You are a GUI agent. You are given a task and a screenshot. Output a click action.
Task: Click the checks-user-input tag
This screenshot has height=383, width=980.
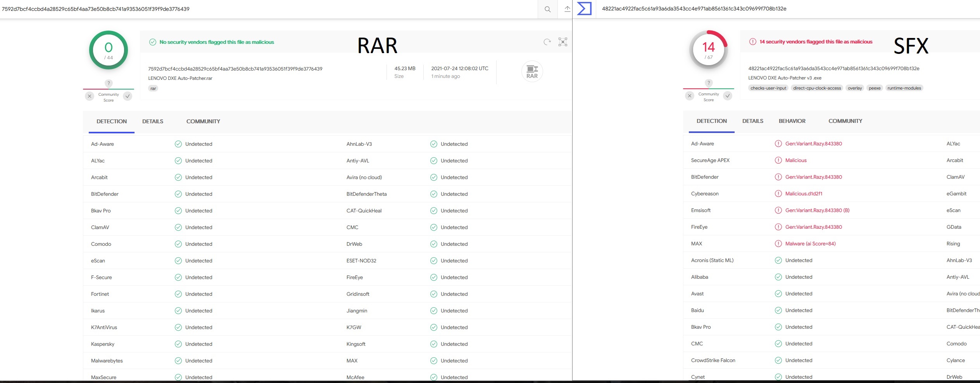[768, 88]
